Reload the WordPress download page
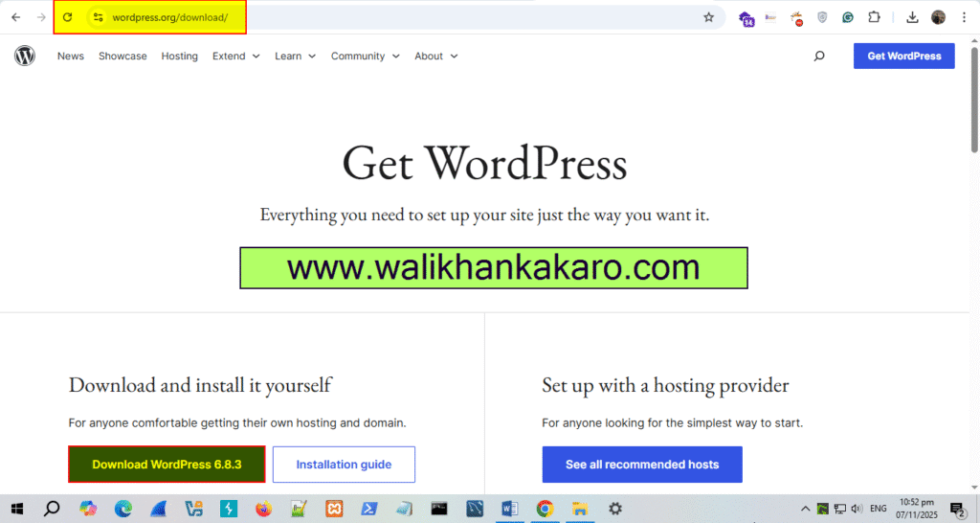 click(x=68, y=17)
